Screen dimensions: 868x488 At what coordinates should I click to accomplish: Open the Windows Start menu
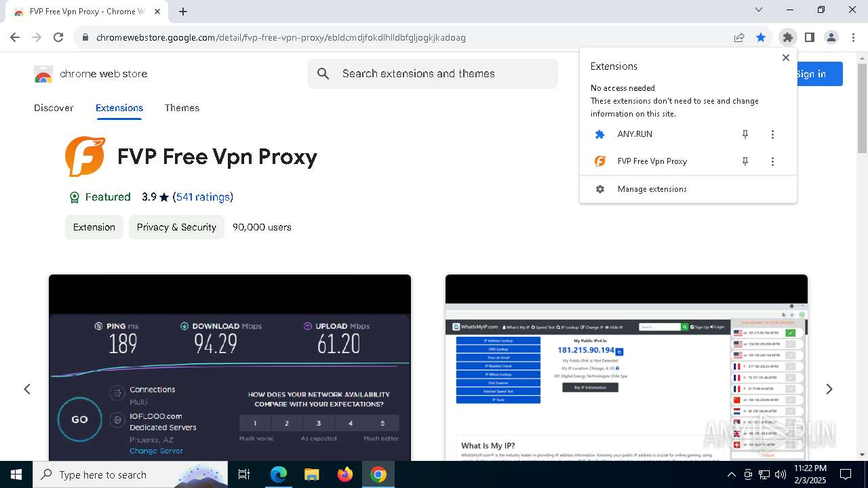click(16, 474)
